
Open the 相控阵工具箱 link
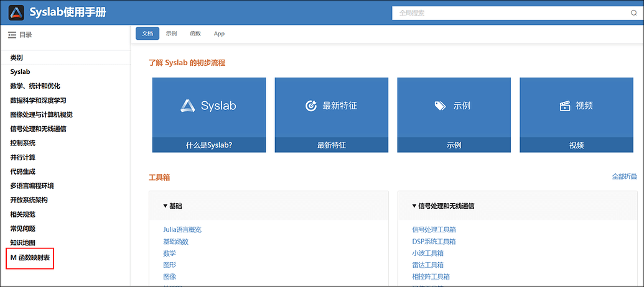[x=431, y=277]
